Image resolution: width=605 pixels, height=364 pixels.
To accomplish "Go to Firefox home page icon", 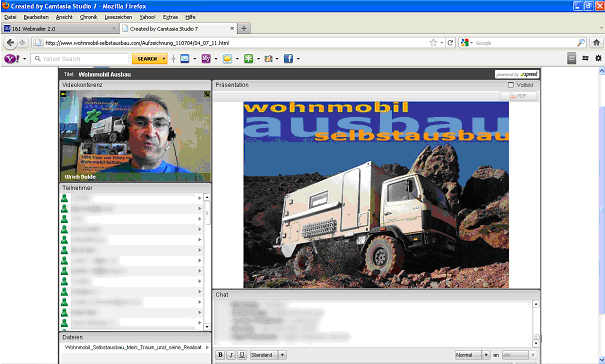I will (x=596, y=42).
